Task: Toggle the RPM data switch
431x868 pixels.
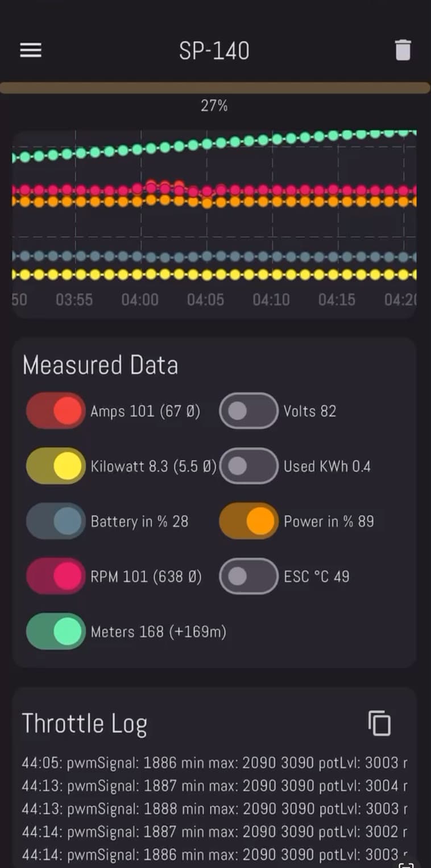Action: click(56, 576)
